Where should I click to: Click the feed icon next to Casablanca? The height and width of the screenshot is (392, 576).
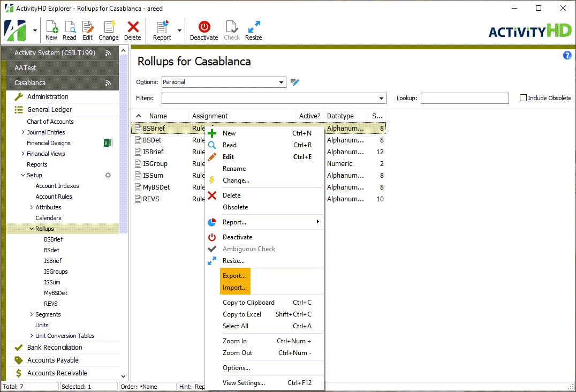click(108, 83)
